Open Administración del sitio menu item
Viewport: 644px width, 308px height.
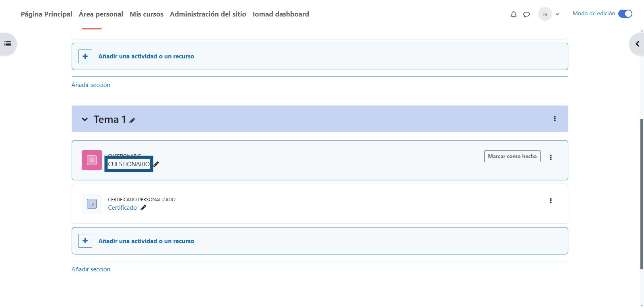pyautogui.click(x=208, y=14)
